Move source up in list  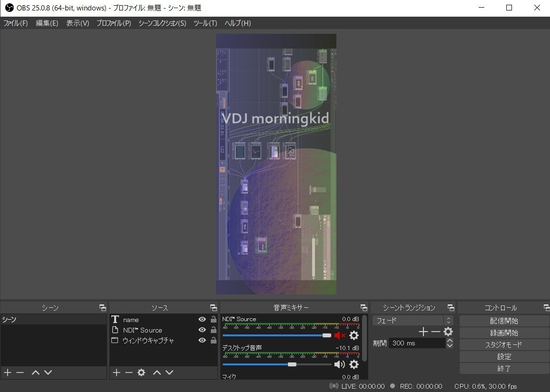[157, 372]
